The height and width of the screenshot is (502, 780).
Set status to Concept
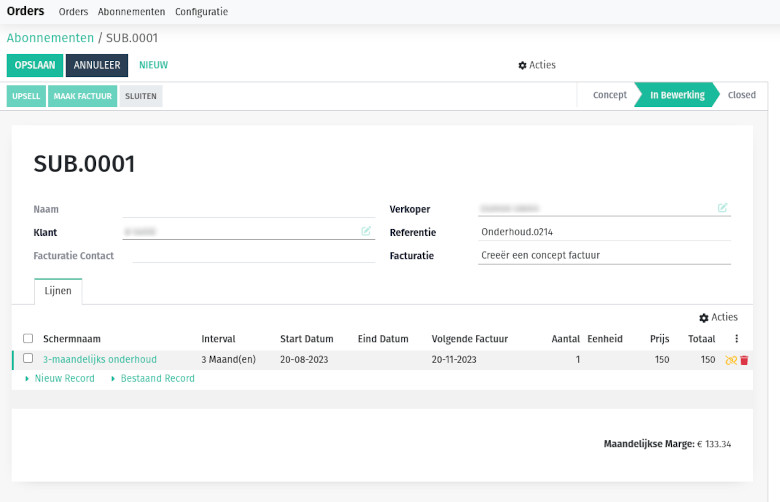point(609,95)
